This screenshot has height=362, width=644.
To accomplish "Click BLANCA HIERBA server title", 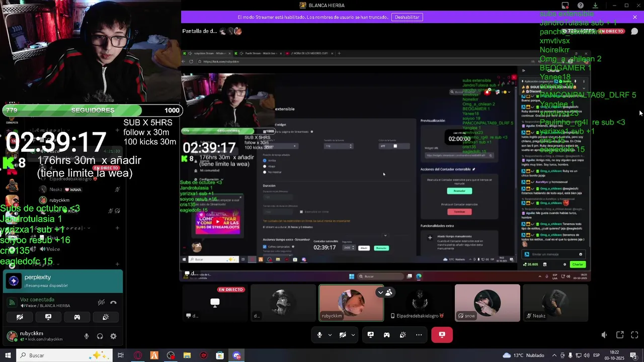I will (327, 6).
